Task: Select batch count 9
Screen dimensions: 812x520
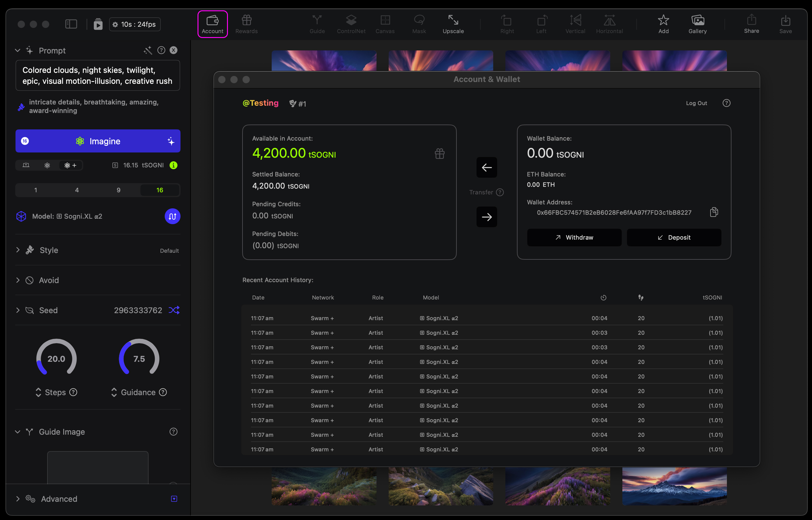Action: 118,190
